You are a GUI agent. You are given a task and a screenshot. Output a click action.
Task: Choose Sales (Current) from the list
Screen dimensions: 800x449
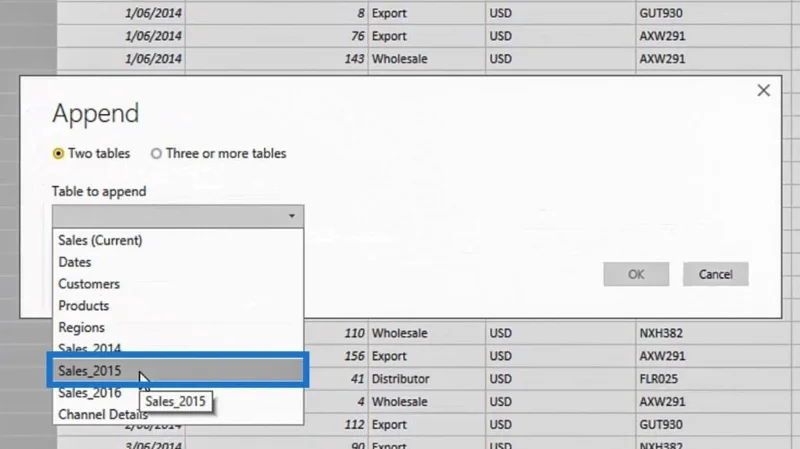178,240
